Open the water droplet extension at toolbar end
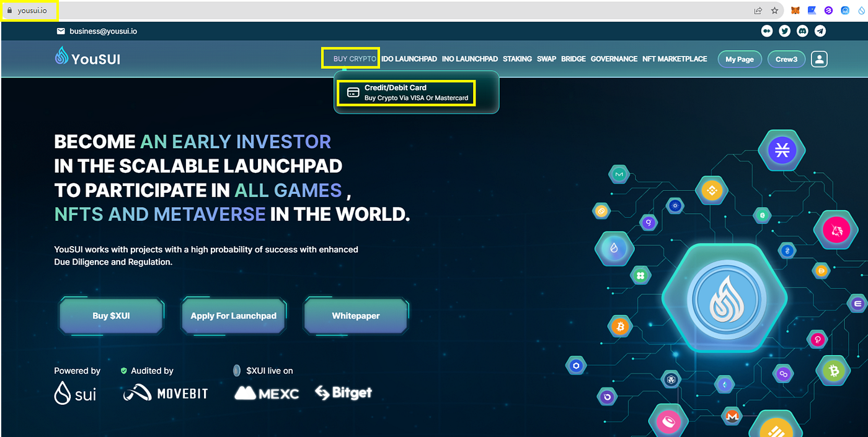This screenshot has height=437, width=868. coord(861,11)
